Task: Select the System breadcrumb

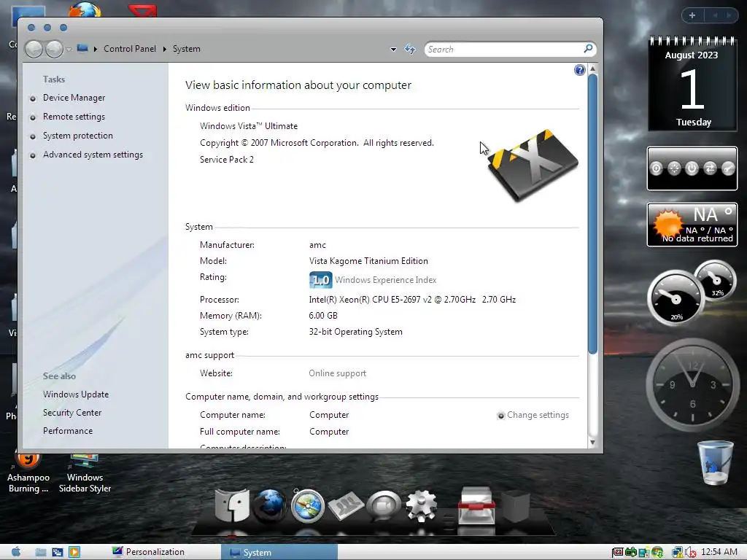Action: pyautogui.click(x=186, y=49)
